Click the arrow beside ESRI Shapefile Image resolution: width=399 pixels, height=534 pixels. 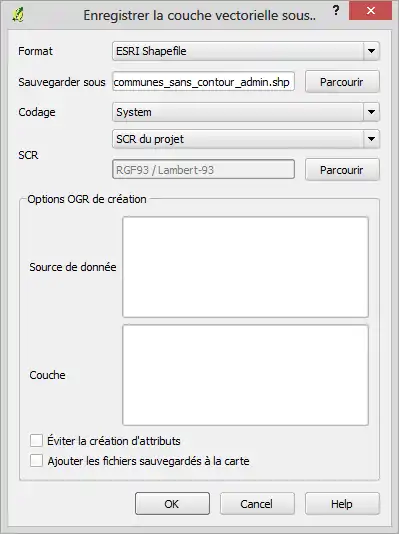(371, 51)
